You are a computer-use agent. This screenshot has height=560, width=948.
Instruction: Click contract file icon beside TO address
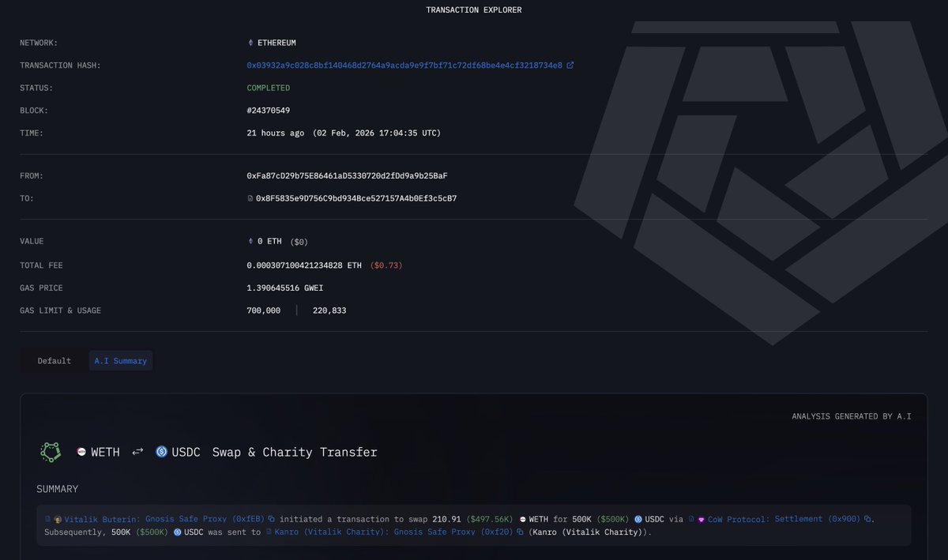(x=250, y=199)
